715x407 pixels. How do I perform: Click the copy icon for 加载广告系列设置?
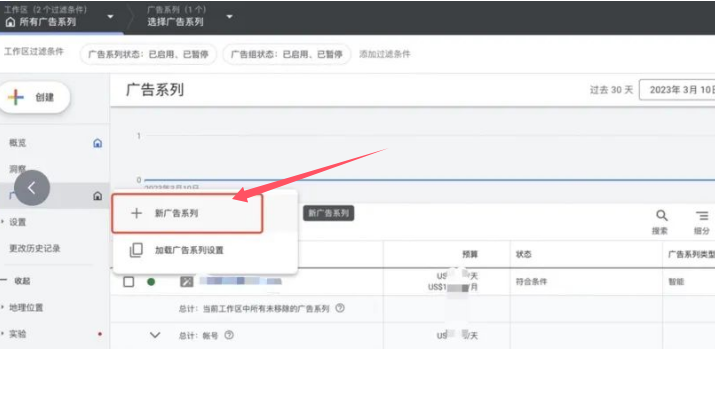pos(137,250)
